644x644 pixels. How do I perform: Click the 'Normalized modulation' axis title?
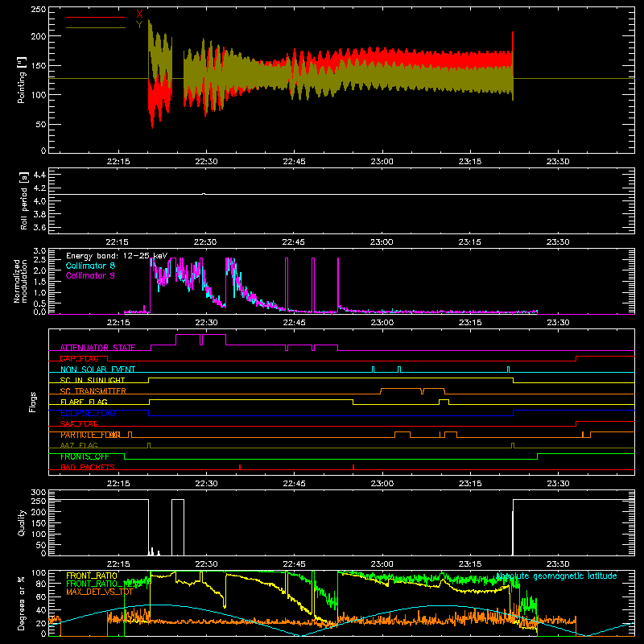pos(19,281)
